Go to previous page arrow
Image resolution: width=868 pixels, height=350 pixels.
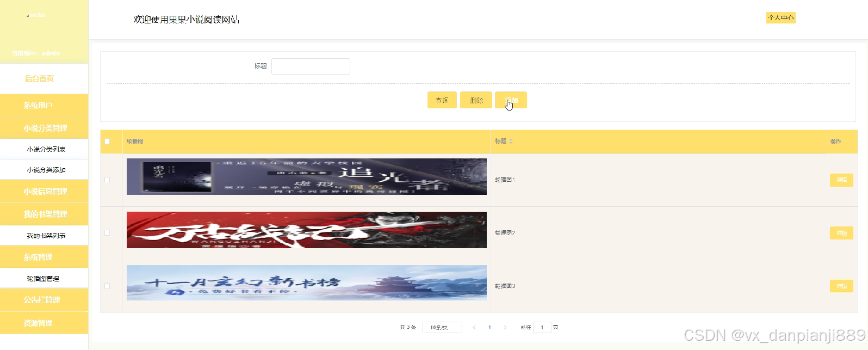click(x=474, y=327)
